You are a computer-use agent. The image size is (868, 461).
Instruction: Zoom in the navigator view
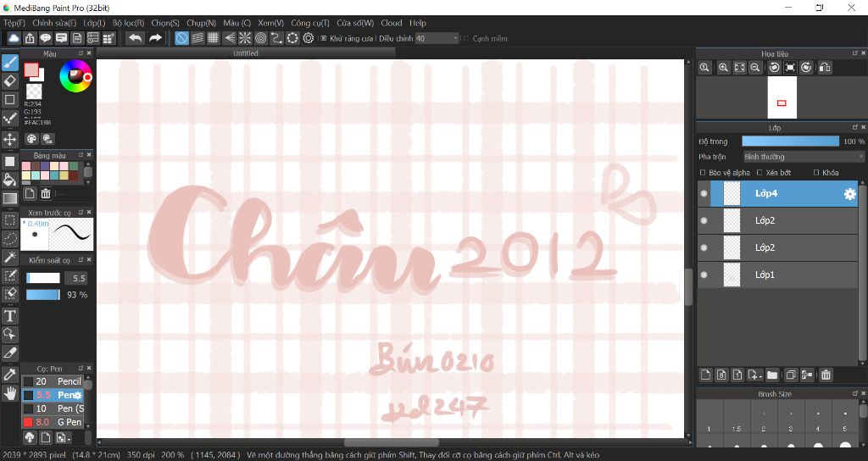tap(723, 68)
